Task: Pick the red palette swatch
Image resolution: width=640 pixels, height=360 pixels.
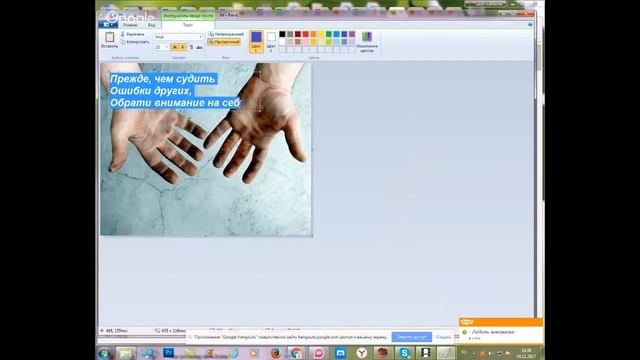Action: point(305,34)
